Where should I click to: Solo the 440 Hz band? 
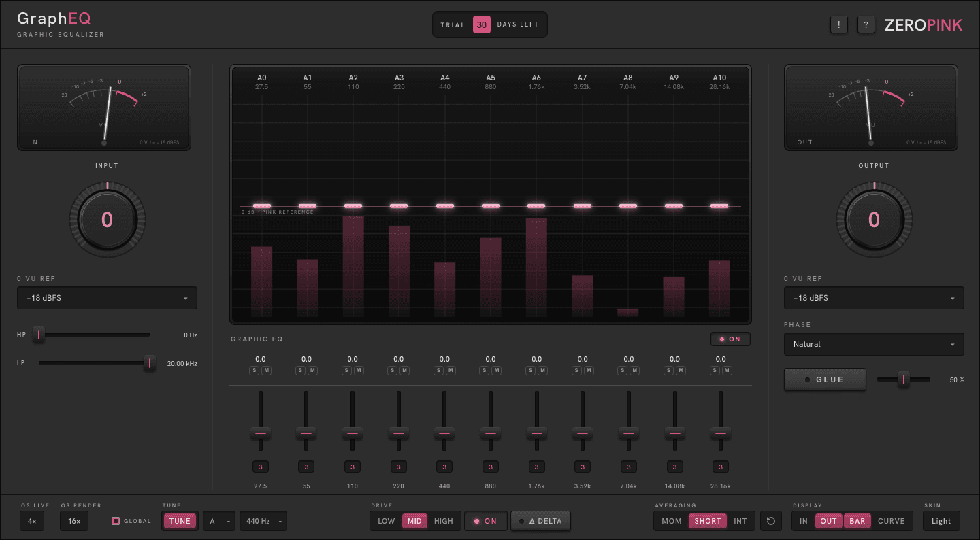[x=439, y=371]
